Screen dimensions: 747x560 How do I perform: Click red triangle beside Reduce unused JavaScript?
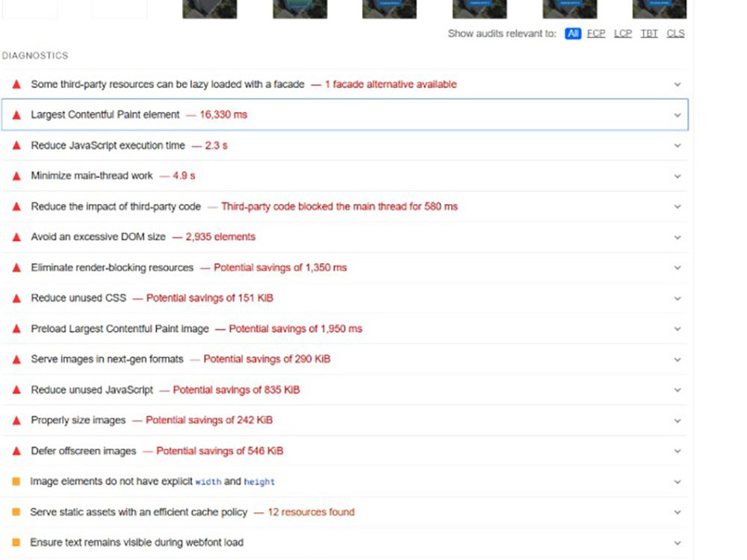point(16,390)
